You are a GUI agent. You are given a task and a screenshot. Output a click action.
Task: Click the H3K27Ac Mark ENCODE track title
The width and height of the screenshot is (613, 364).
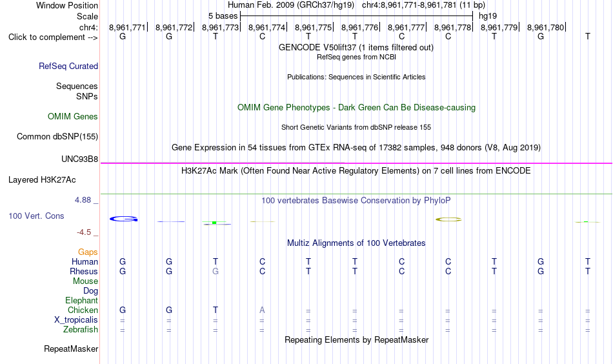click(356, 171)
